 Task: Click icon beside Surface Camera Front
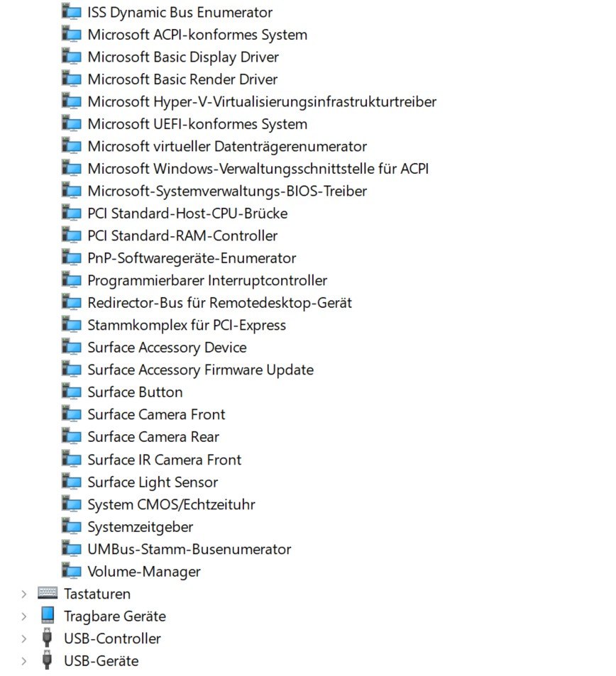tap(71, 415)
